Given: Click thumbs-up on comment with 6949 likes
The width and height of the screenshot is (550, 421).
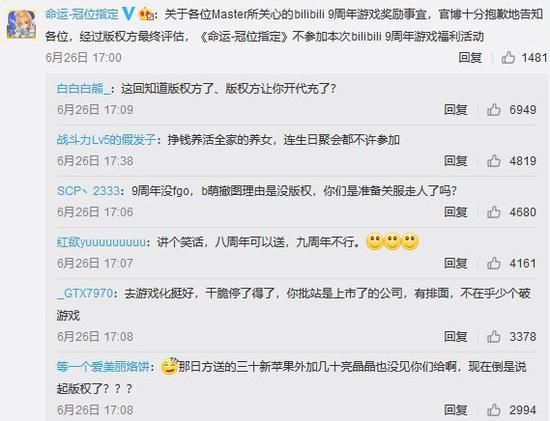Looking at the screenshot, I should [x=494, y=110].
